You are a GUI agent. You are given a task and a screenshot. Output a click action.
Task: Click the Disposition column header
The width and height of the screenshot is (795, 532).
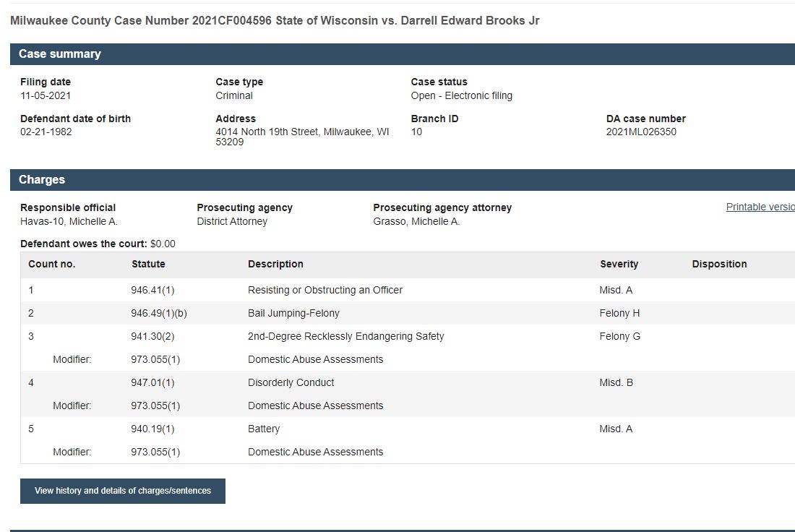click(x=719, y=265)
